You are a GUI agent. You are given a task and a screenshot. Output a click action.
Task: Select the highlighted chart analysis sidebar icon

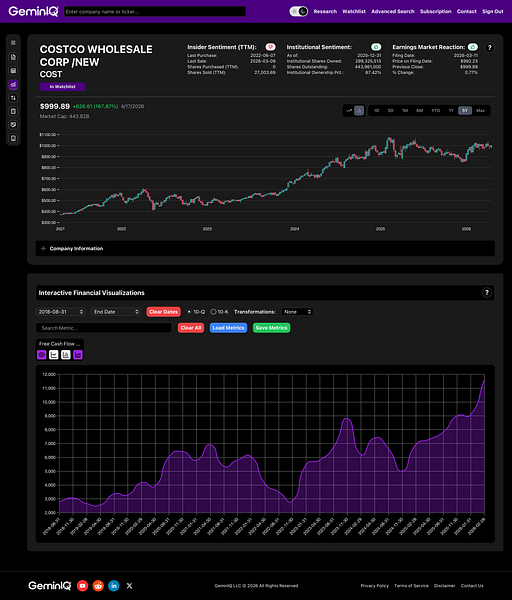(13, 85)
